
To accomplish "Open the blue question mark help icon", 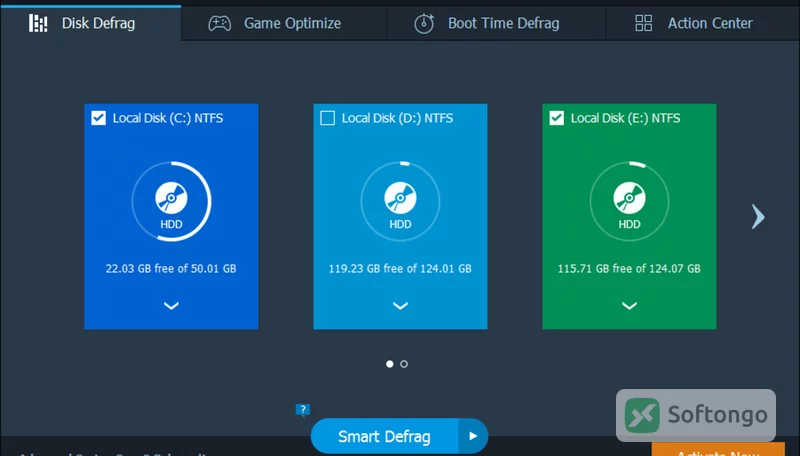I will [303, 410].
